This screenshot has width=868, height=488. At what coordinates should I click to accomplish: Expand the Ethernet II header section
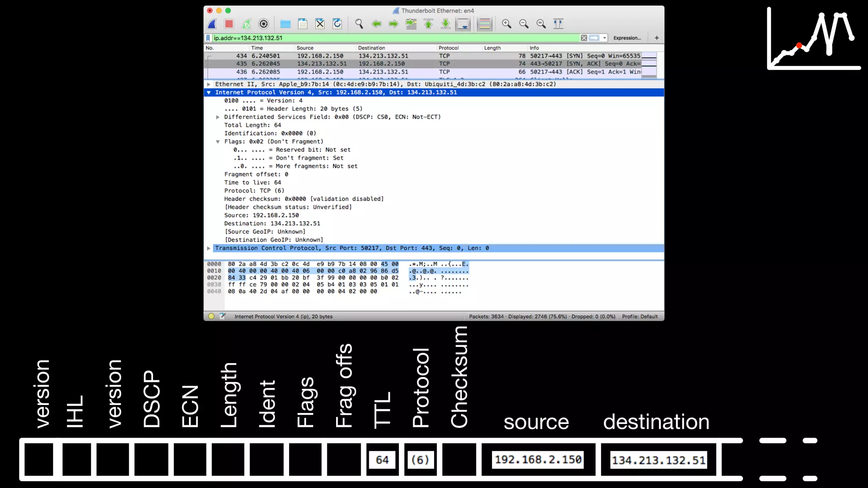point(209,84)
